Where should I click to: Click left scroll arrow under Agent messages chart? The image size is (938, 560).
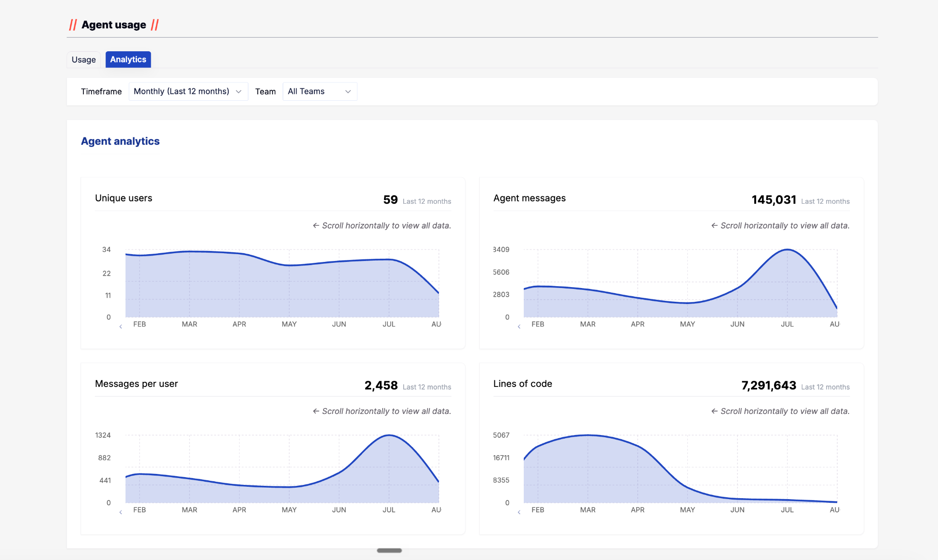519,326
